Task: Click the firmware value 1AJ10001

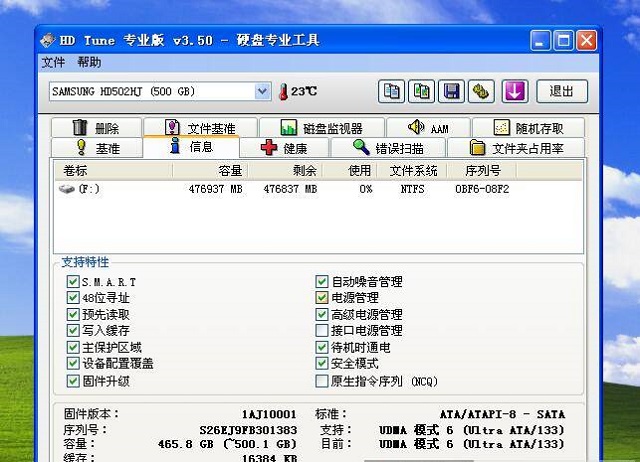Action: [269, 414]
